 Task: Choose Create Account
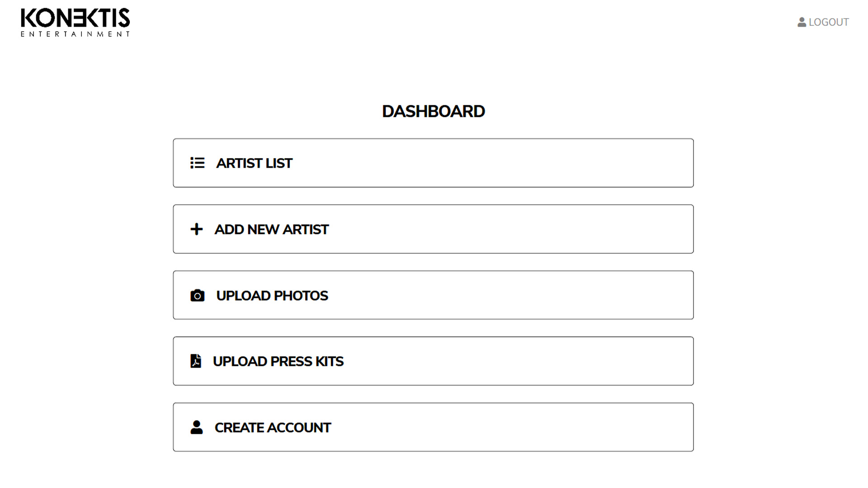[x=433, y=427]
